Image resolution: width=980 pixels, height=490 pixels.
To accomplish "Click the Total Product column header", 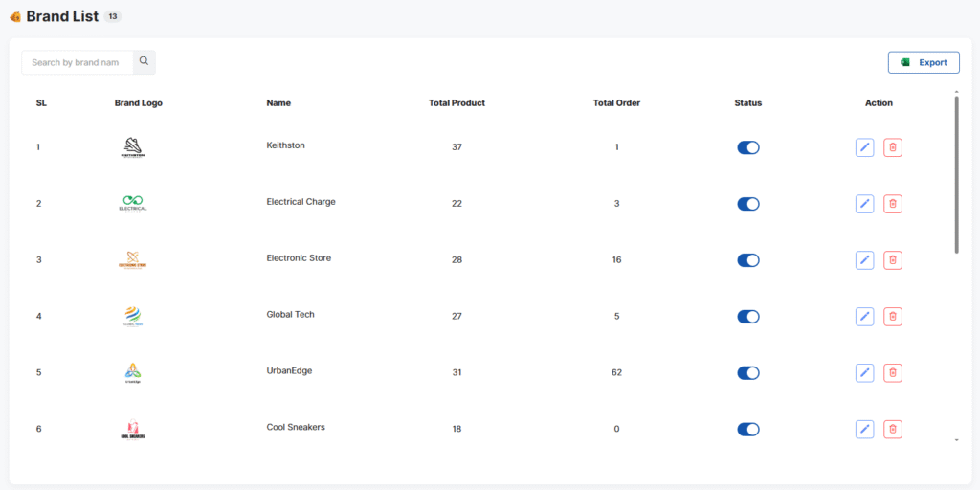I will (x=457, y=103).
